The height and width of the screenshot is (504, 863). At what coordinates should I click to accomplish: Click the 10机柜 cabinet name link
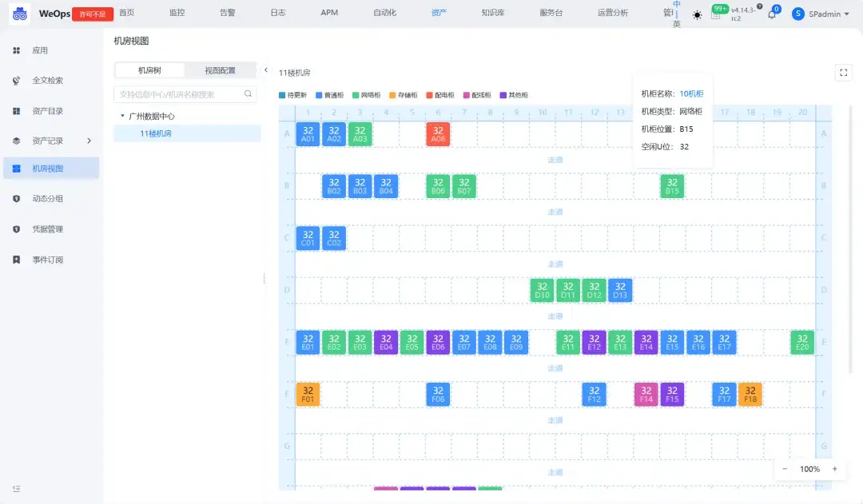coord(691,93)
